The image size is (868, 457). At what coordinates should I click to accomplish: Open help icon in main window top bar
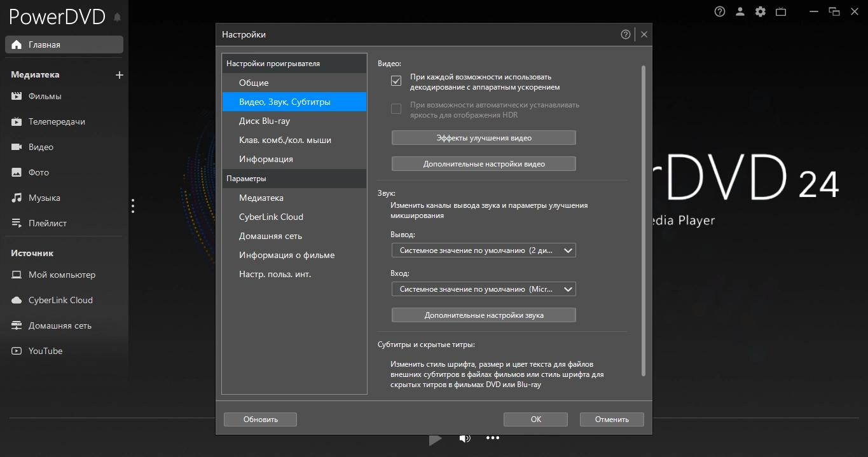click(720, 11)
